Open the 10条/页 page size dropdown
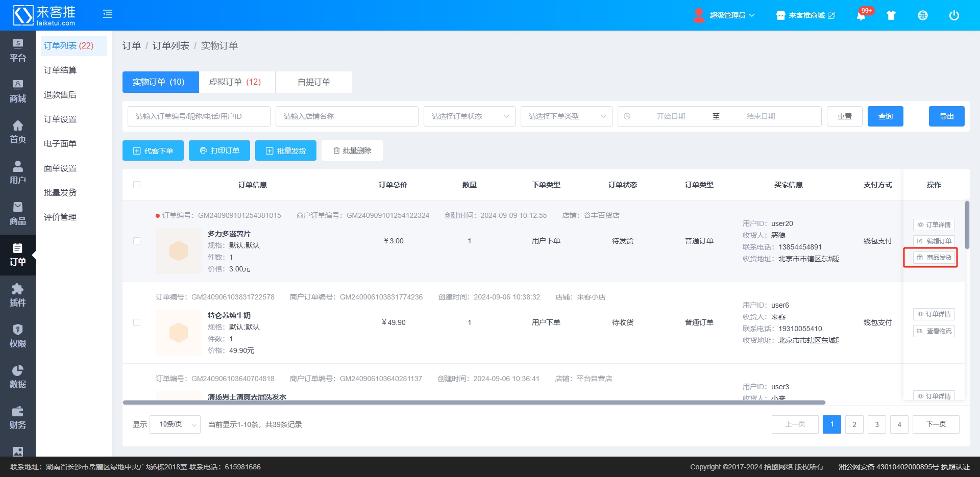 175,424
